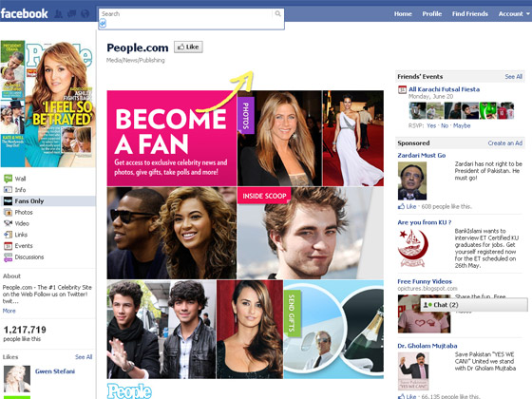This screenshot has width=532, height=399.
Task: Open Profile in top navigation
Action: pos(432,14)
